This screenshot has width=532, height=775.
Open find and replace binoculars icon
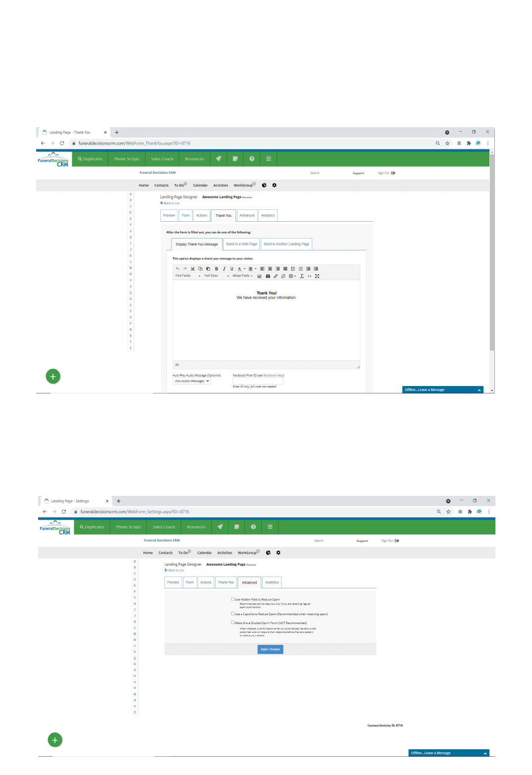[x=268, y=276]
